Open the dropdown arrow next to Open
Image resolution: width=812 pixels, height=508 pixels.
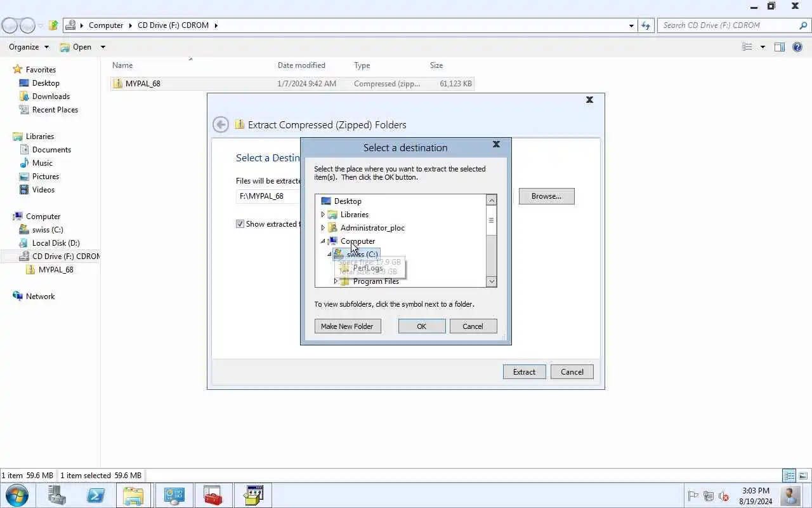103,47
